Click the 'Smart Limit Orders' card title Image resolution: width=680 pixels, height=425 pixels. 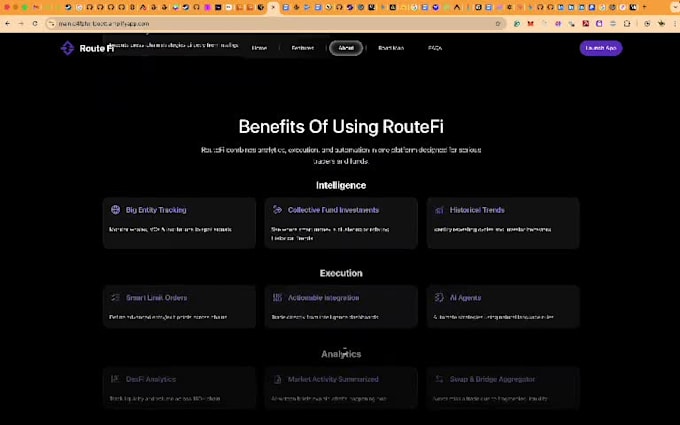pos(157,298)
